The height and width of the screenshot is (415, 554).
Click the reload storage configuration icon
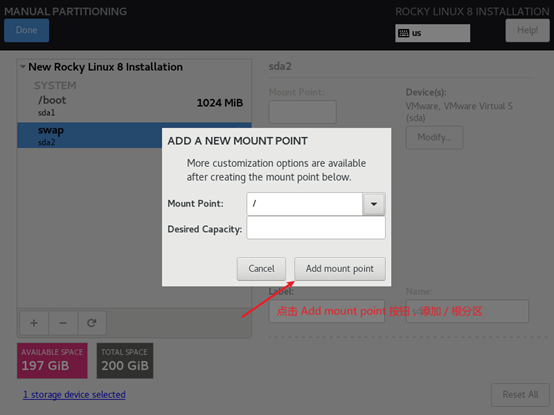click(x=92, y=323)
